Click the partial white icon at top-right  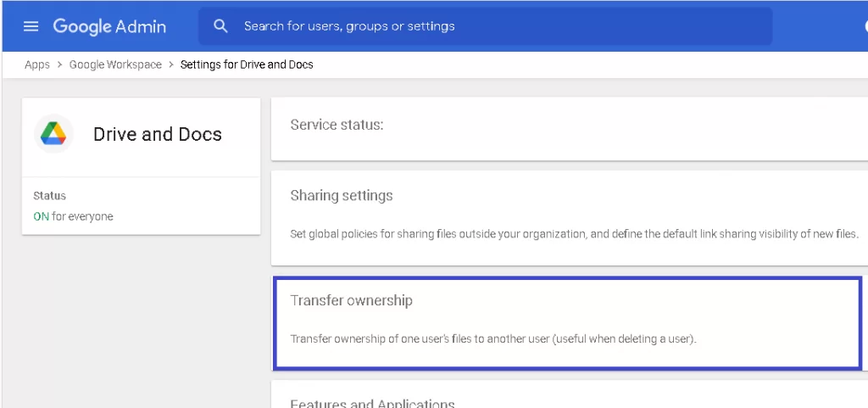click(x=862, y=26)
